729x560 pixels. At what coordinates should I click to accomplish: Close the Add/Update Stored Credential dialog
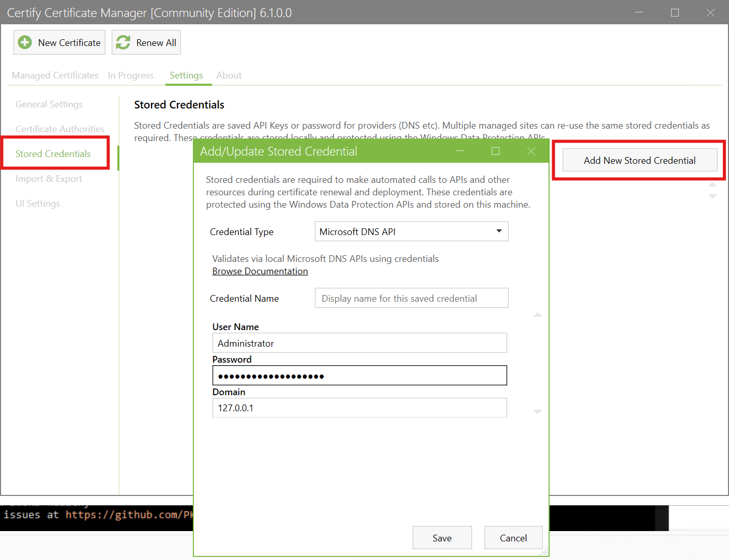531,151
